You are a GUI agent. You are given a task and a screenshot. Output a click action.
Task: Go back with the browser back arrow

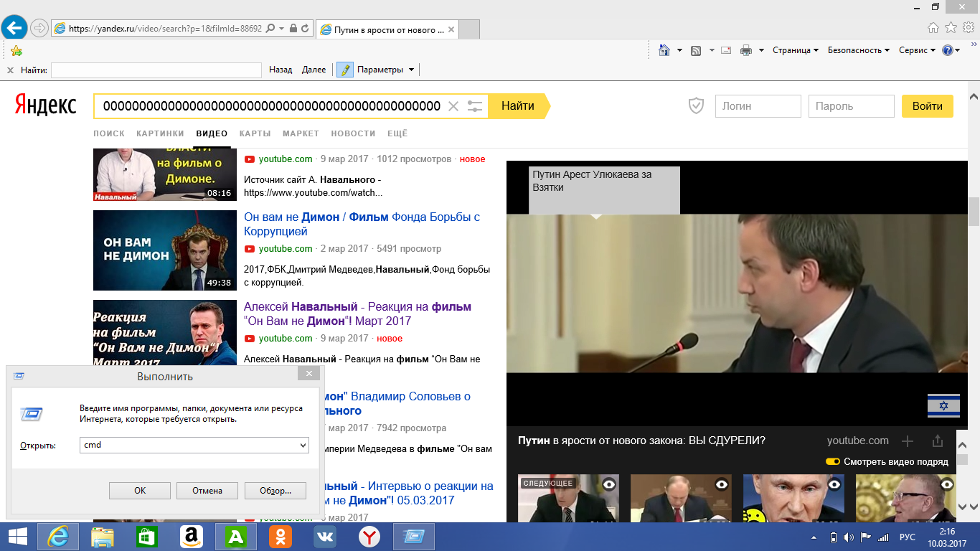(x=14, y=28)
